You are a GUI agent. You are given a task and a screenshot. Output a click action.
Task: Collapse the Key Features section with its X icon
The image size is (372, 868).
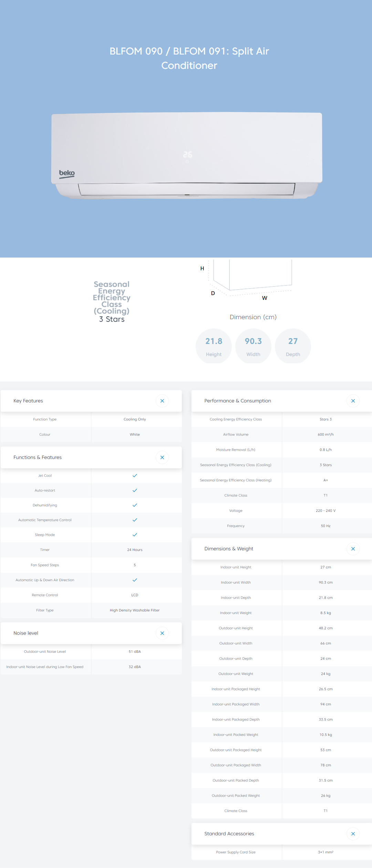pyautogui.click(x=162, y=401)
